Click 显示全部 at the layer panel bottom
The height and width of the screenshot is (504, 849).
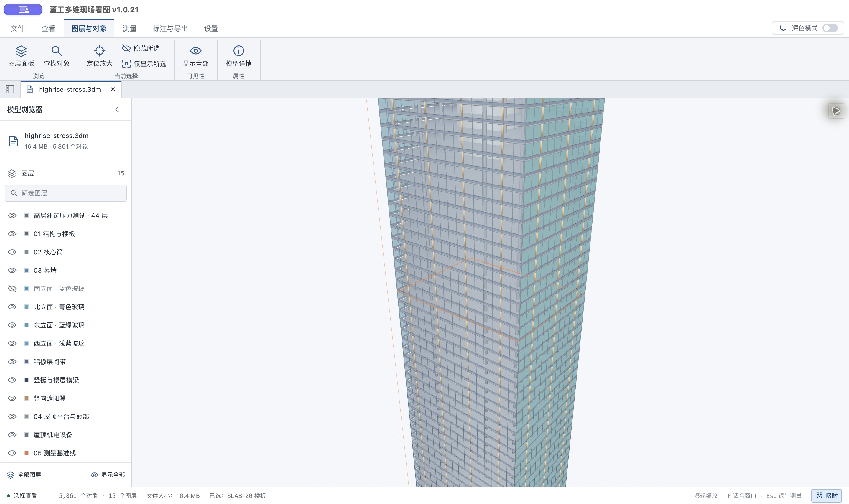coord(108,475)
